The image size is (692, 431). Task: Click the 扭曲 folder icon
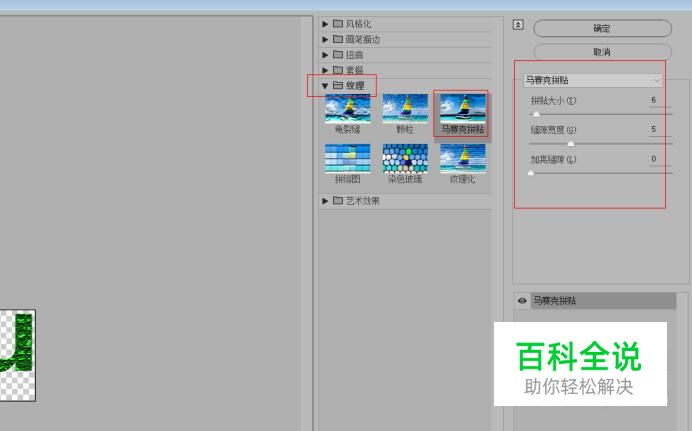[x=338, y=54]
